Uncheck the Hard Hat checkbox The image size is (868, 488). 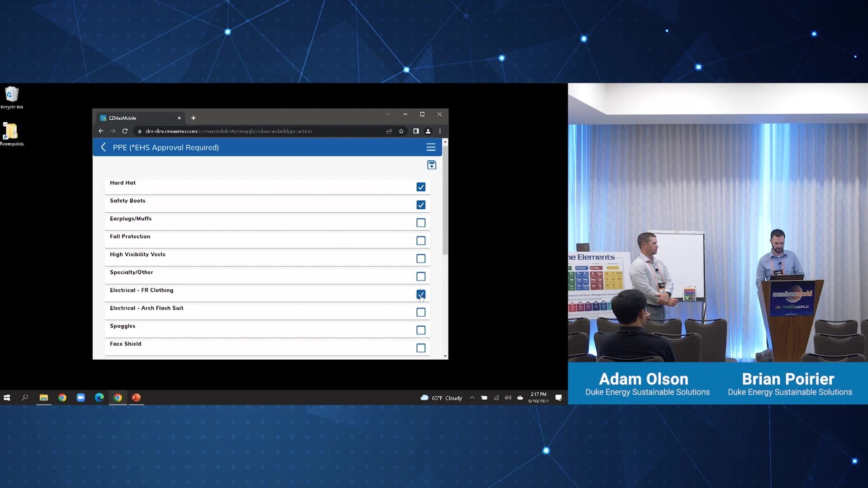[x=420, y=187]
